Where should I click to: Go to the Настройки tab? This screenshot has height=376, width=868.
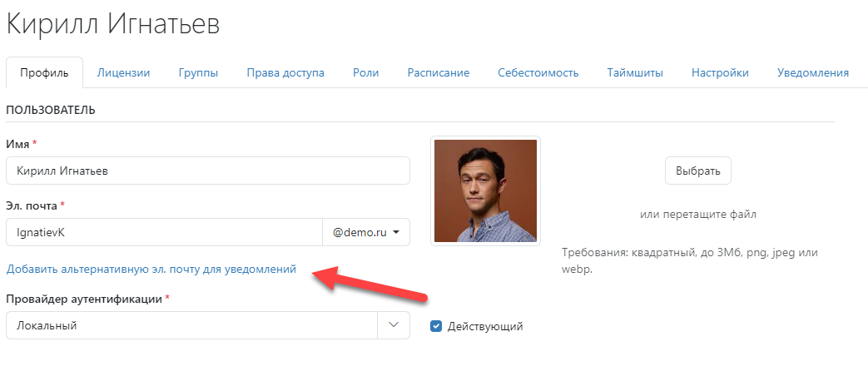coord(720,72)
